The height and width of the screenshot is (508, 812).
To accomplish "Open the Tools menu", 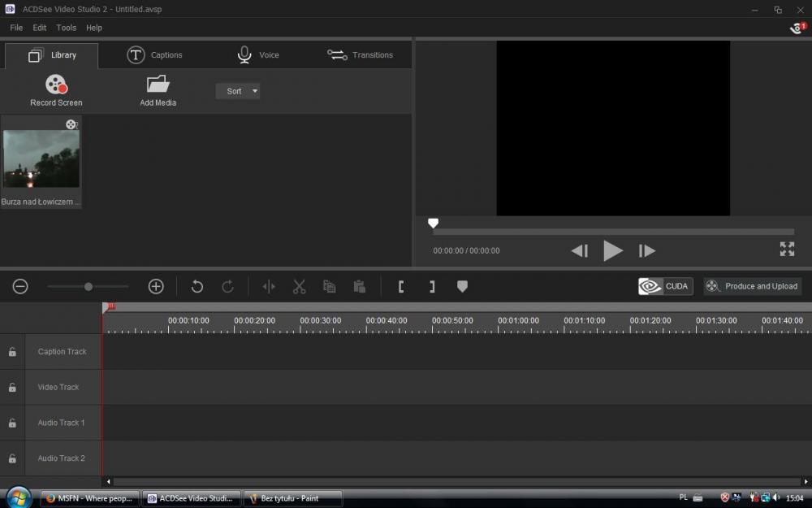I will click(x=67, y=28).
